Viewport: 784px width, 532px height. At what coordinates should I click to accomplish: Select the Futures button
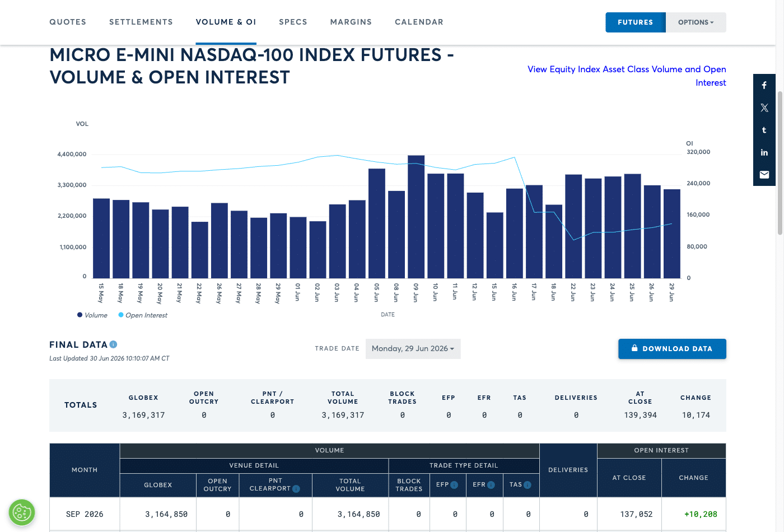[636, 22]
